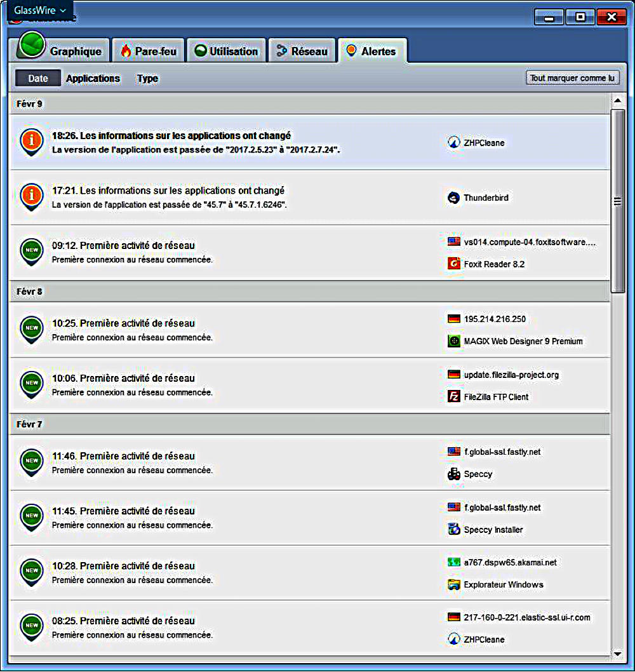Sort alerts by Applications
This screenshot has width=635, height=672.
pos(93,78)
